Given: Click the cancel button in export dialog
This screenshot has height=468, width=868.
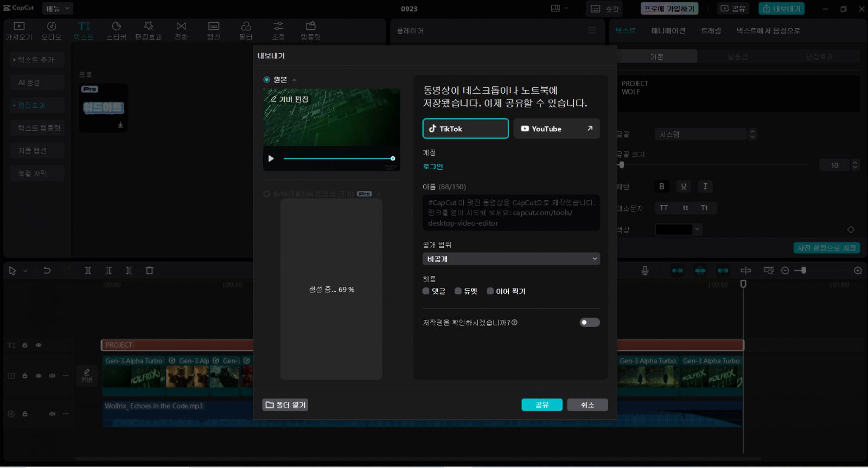Looking at the screenshot, I should pyautogui.click(x=588, y=405).
